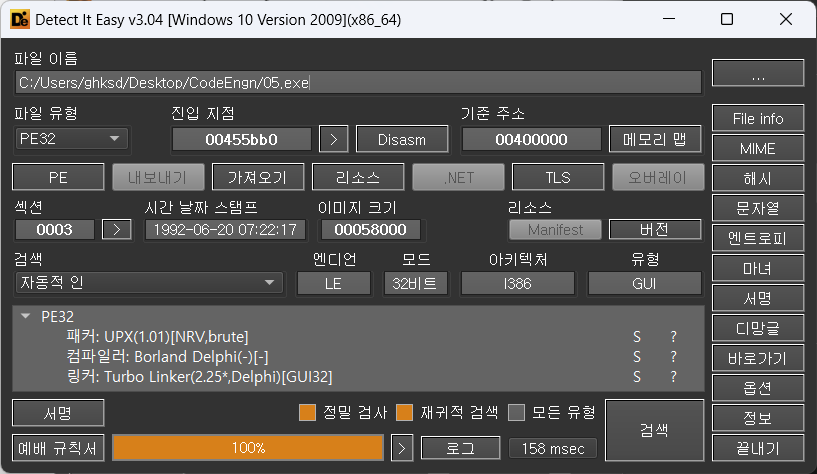
Task: Minimize the Detect It Easy window
Action: [669, 19]
